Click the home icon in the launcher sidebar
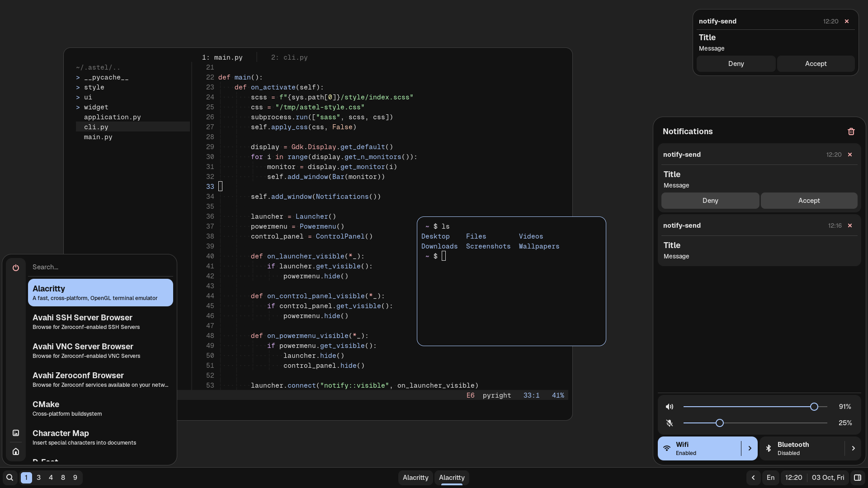Viewport: 868px width, 488px height. [16, 451]
